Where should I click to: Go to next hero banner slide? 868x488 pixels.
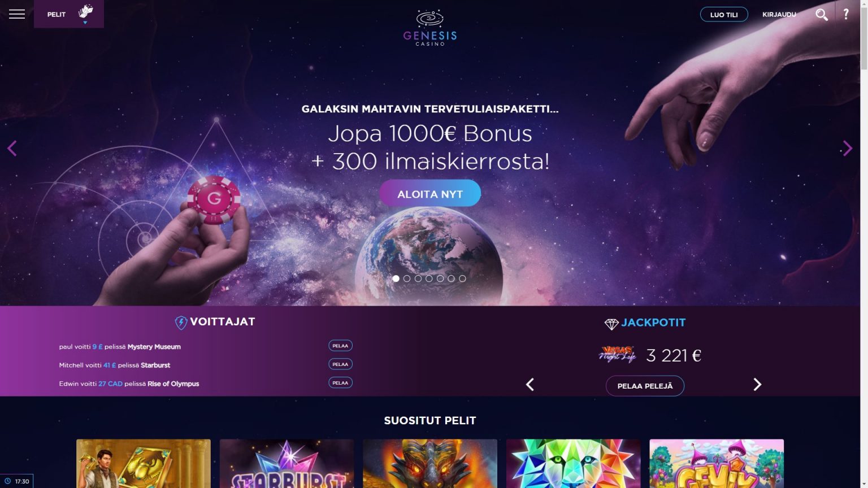[847, 148]
